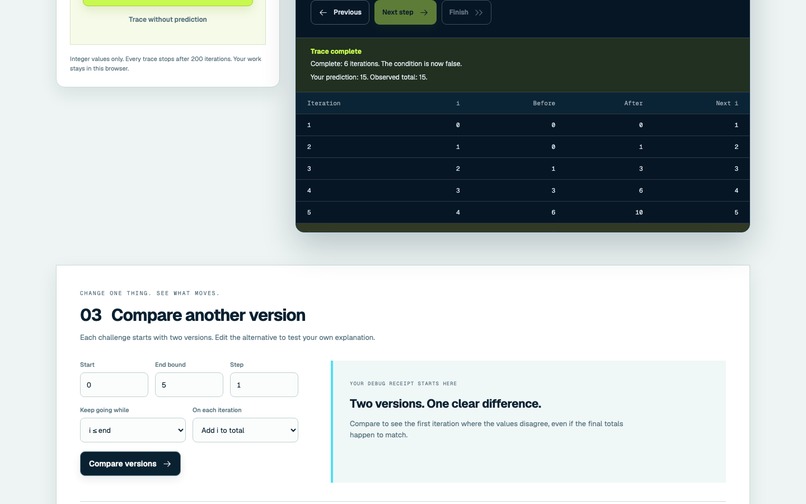Click the green button above Trace without prediction
This screenshot has height=504, width=806.
(168, 3)
